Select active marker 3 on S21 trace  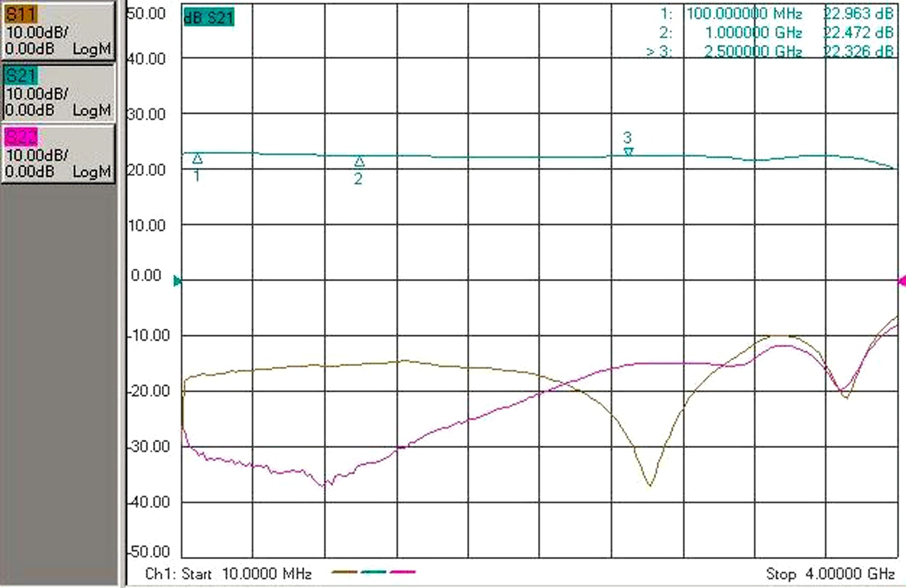click(x=629, y=151)
